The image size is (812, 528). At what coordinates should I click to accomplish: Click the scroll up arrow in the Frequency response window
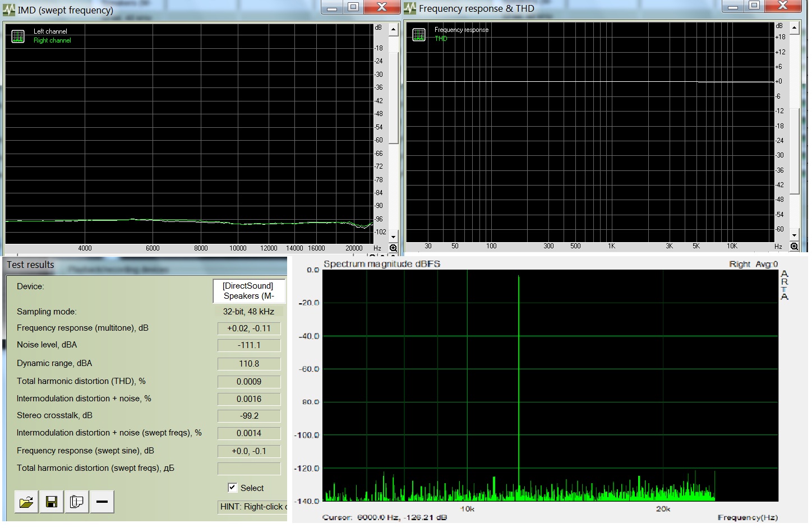794,27
